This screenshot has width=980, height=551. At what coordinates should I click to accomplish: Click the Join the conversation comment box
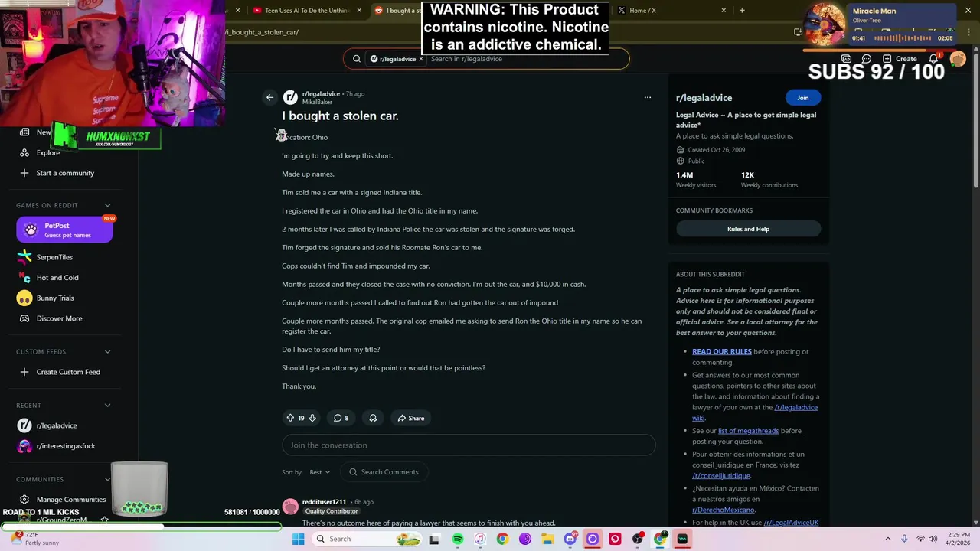[x=469, y=445]
